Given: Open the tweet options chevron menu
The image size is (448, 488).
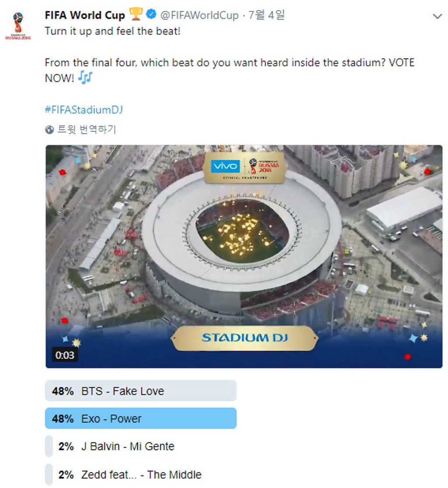Looking at the screenshot, I should pos(437,17).
